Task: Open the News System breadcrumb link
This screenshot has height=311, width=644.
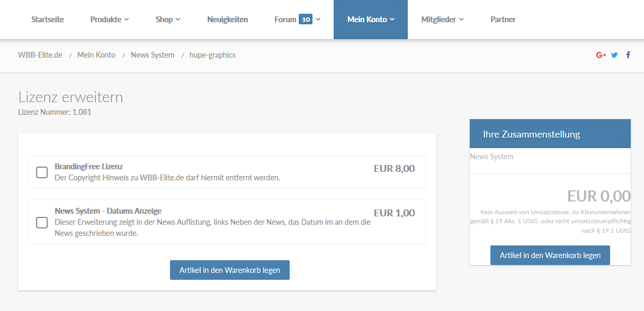Action: 153,55
